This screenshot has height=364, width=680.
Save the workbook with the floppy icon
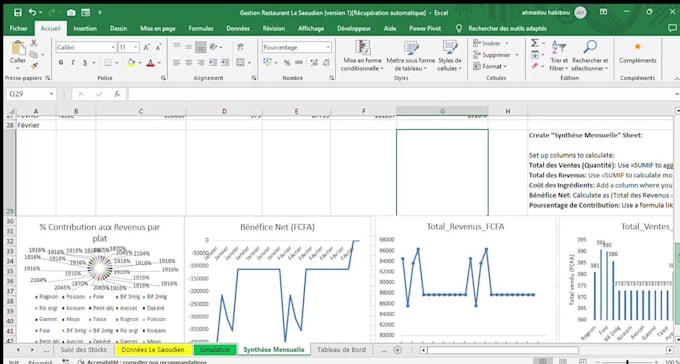tap(18, 13)
